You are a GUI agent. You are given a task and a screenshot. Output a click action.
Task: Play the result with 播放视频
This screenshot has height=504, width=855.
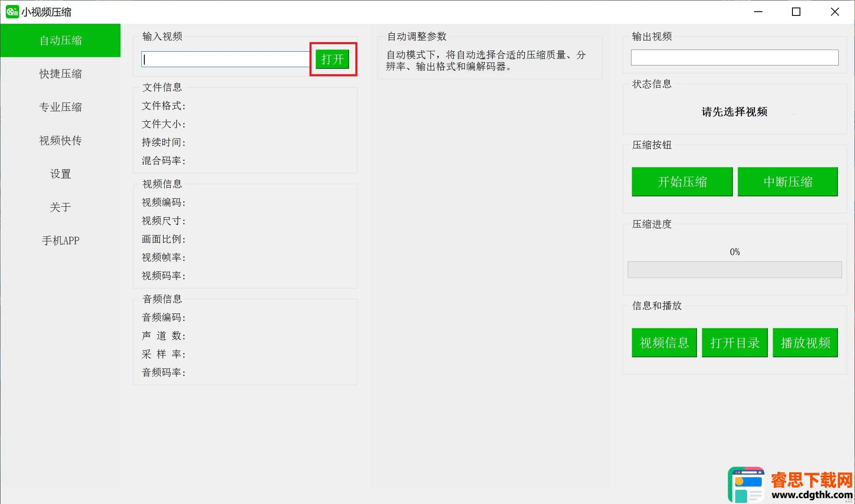tap(805, 343)
